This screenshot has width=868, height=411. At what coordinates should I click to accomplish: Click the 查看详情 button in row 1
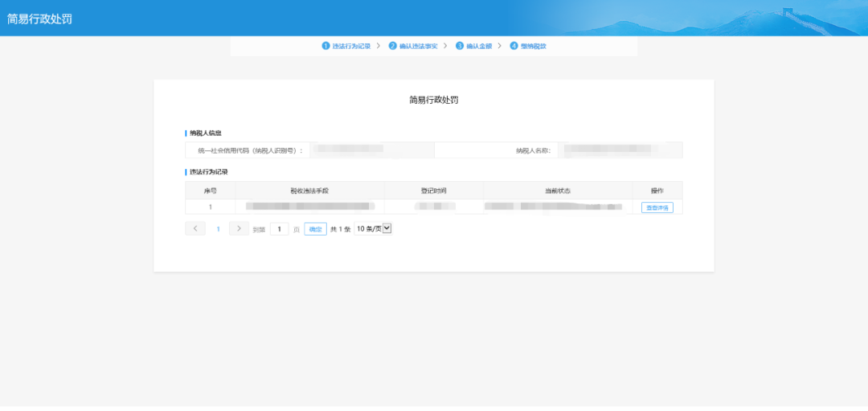(x=657, y=208)
